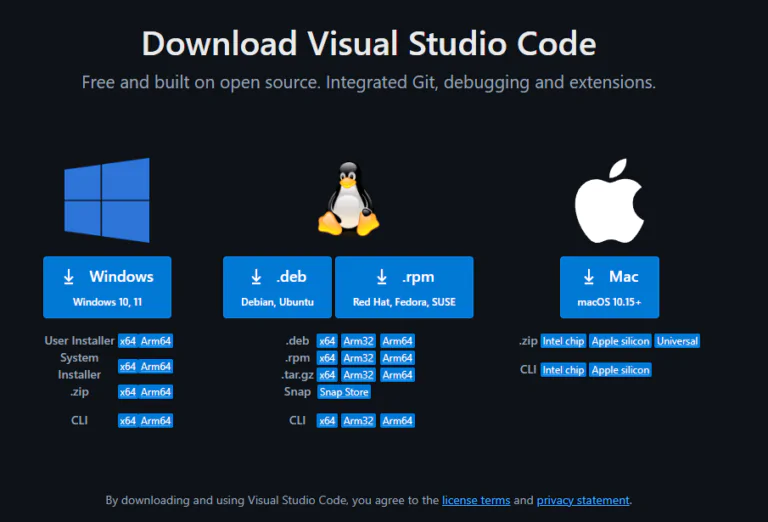Get Linux .deb Arm64 package
The image size is (768, 522).
397,341
